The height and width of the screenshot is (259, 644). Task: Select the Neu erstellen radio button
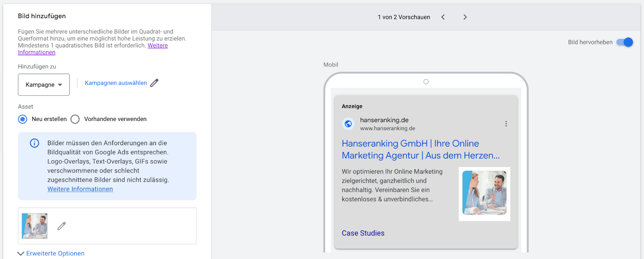[23, 119]
